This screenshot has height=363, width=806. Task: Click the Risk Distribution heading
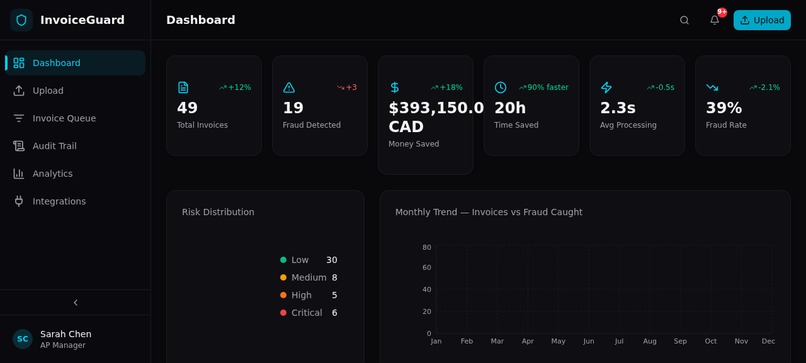pos(218,212)
